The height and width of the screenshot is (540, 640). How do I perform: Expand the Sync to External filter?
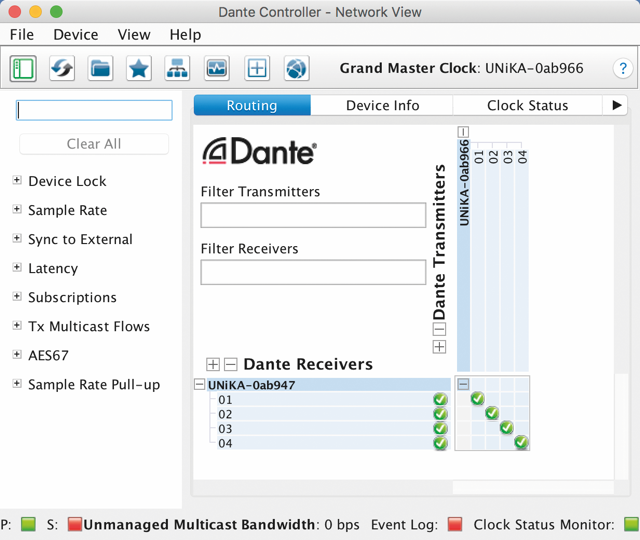tap(17, 238)
